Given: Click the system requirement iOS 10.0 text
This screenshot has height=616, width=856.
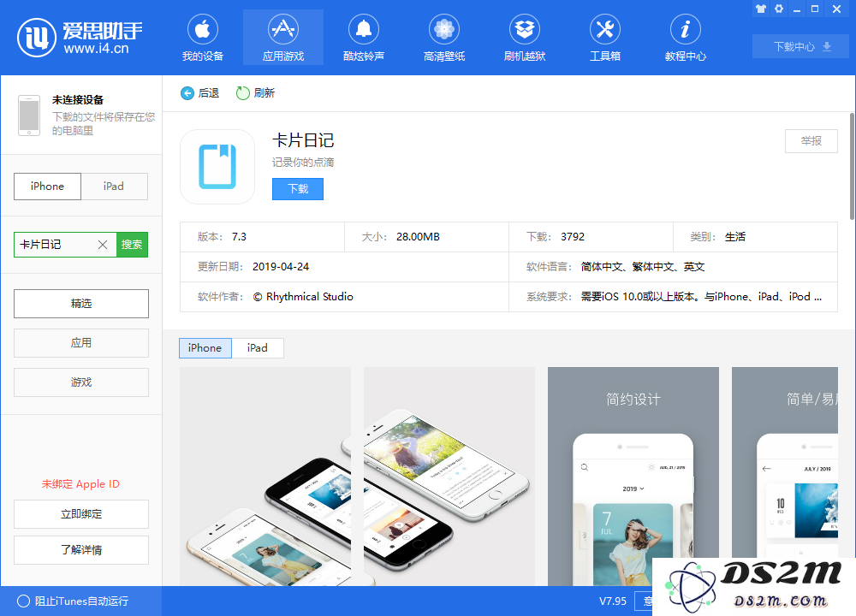Looking at the screenshot, I should tap(702, 297).
